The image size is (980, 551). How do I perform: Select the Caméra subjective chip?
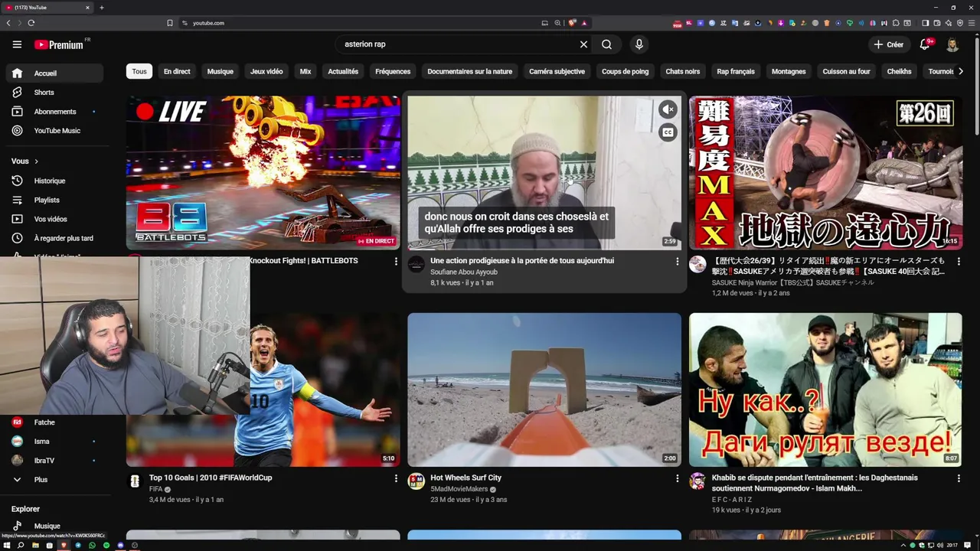557,71
